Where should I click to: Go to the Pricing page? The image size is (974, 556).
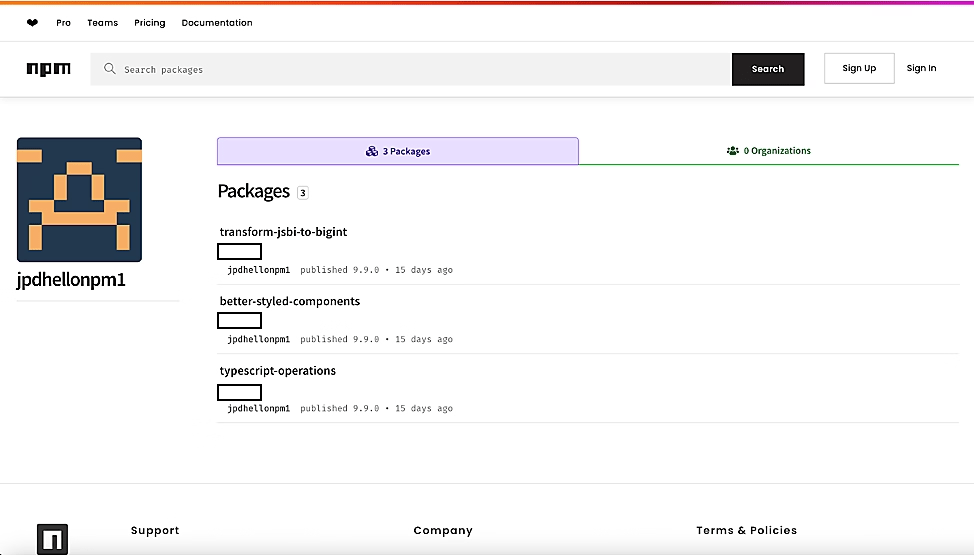pyautogui.click(x=150, y=23)
